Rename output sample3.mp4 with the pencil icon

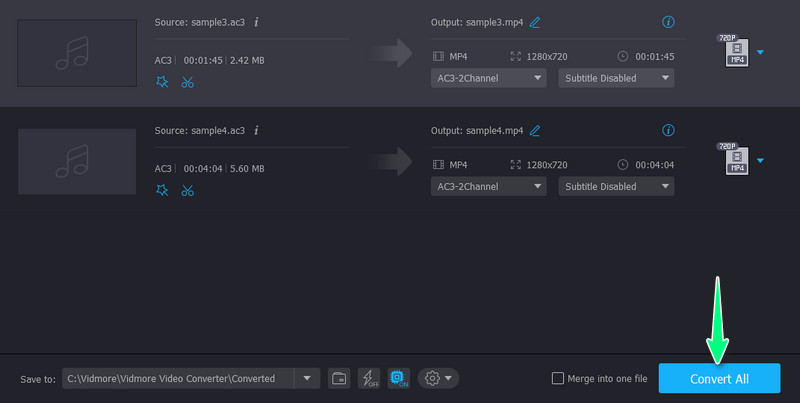(x=535, y=21)
